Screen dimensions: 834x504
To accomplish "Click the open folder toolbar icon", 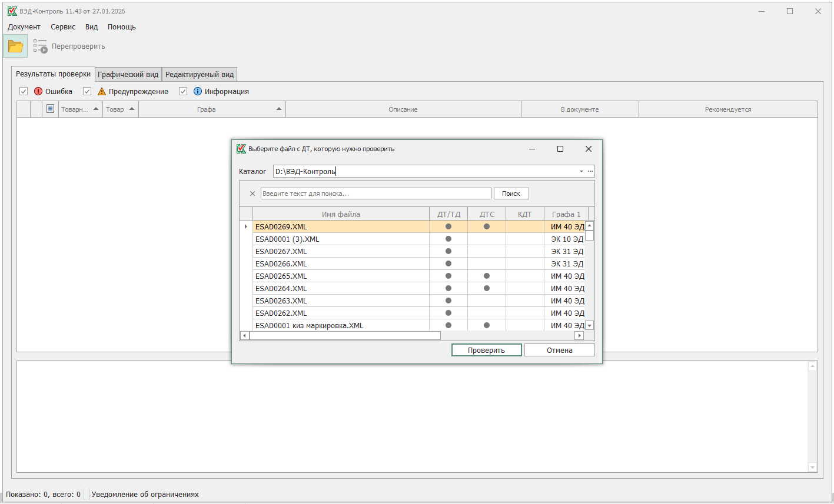I will click(15, 46).
